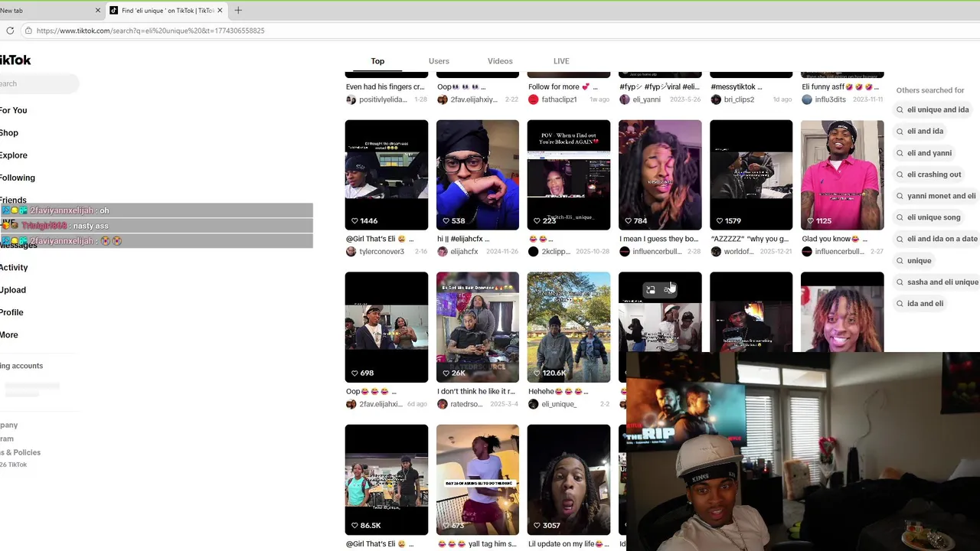
Task: Open video thumbnail with 223 likes
Action: 569,174
